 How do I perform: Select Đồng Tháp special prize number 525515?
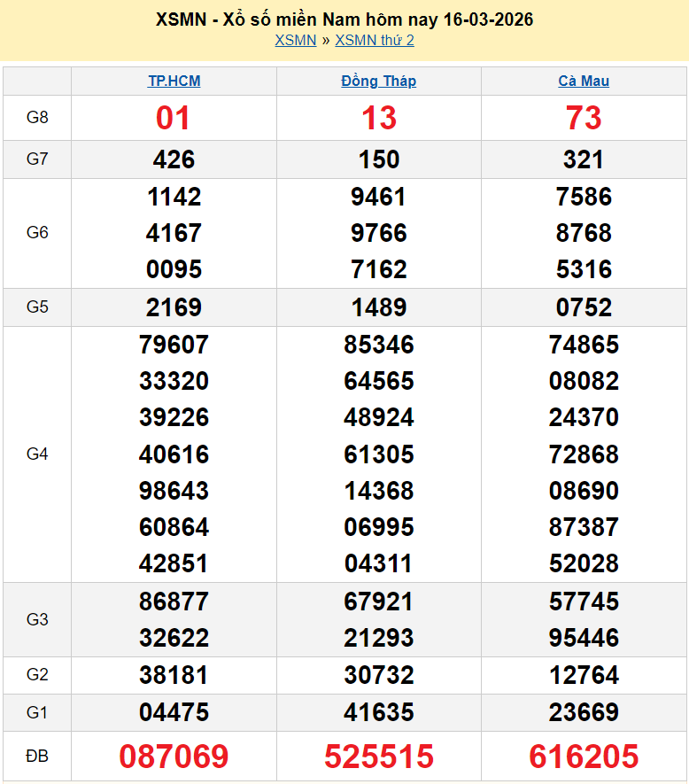pyautogui.click(x=379, y=757)
